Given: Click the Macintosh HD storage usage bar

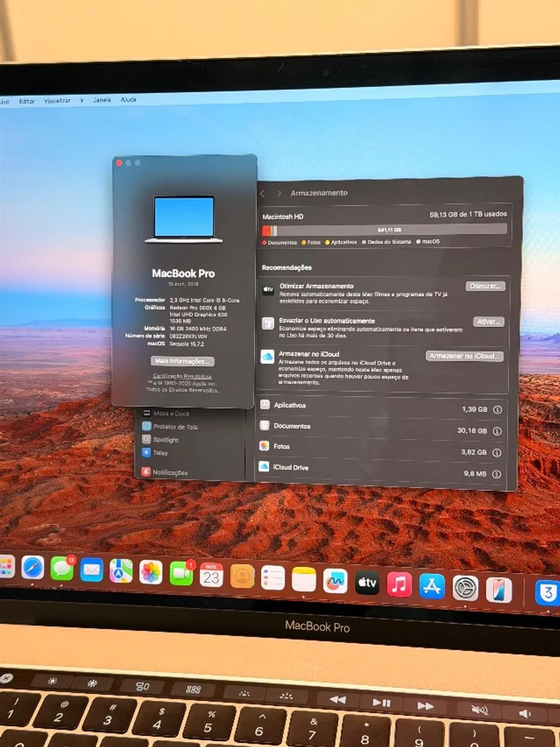Looking at the screenshot, I should 385,229.
